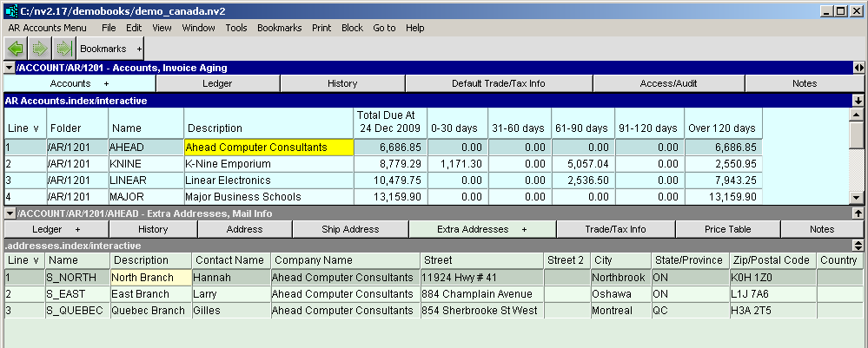Open the Tools menu

(x=236, y=28)
